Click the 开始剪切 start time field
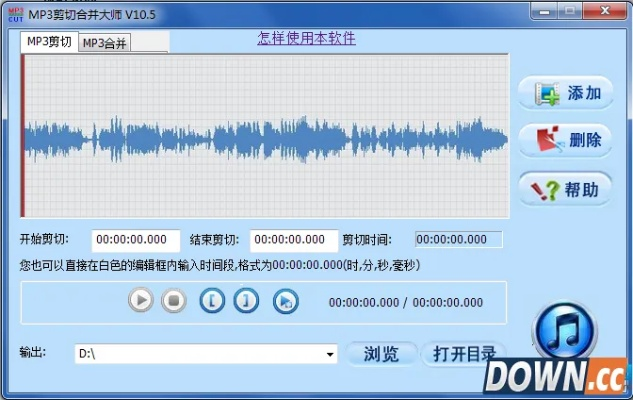 pyautogui.click(x=135, y=240)
